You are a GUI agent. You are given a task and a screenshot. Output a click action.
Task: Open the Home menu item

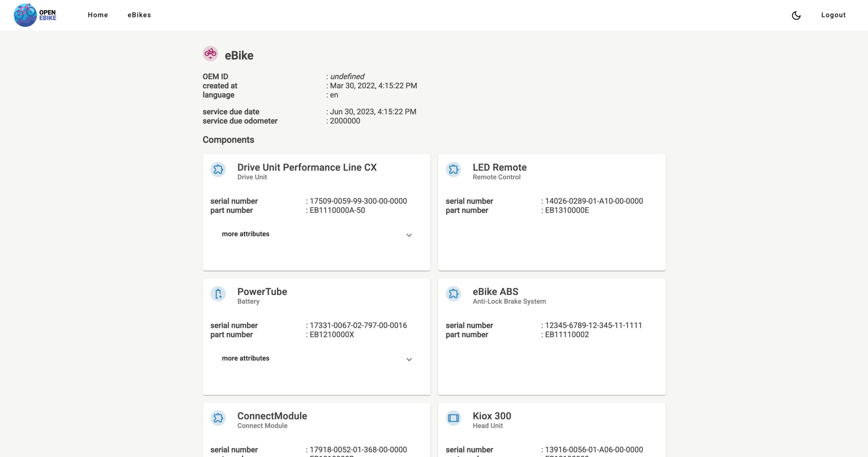pos(98,15)
